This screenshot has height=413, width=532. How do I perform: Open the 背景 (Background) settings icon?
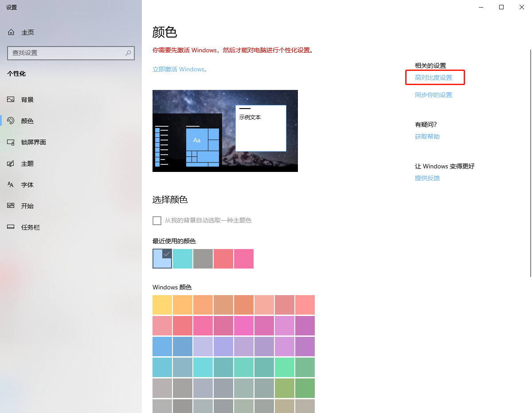[10, 99]
